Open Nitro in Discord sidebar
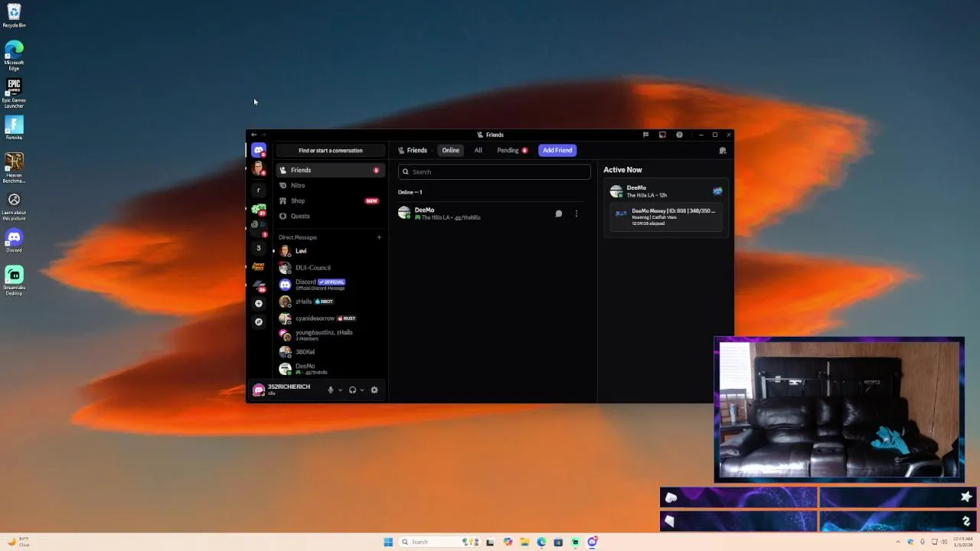The height and width of the screenshot is (551, 980). point(330,186)
